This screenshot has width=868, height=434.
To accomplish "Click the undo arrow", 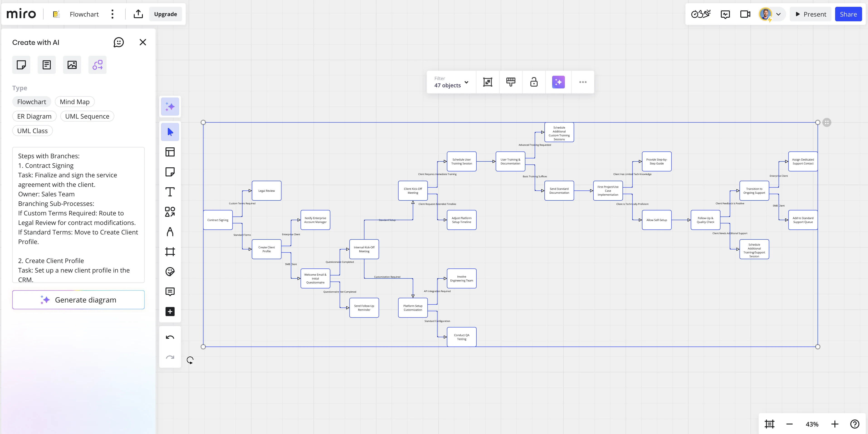I will pyautogui.click(x=170, y=337).
